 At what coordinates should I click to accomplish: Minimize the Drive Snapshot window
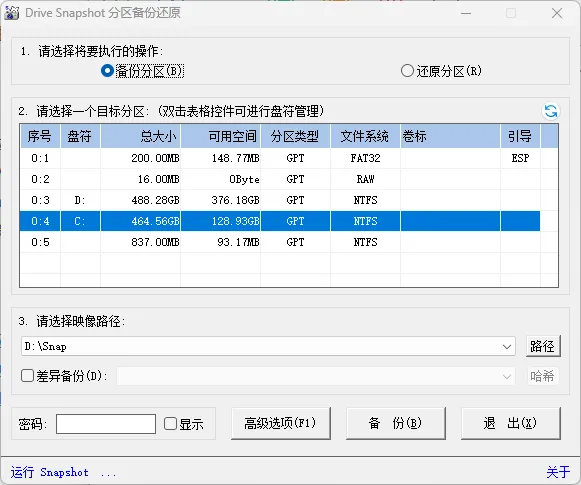coord(466,13)
